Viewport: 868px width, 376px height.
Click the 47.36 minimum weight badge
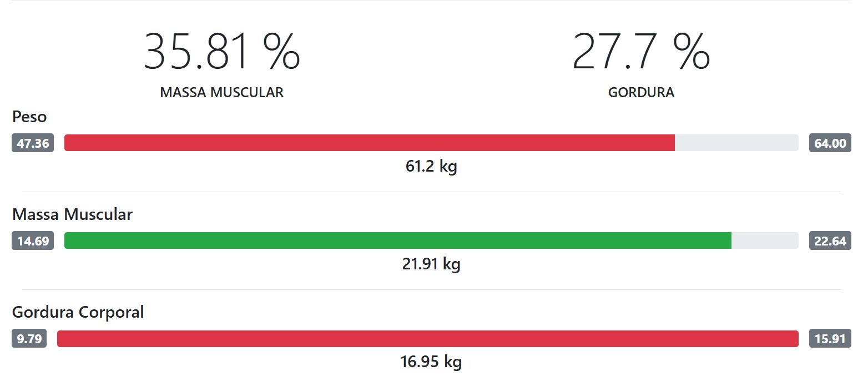tap(33, 143)
